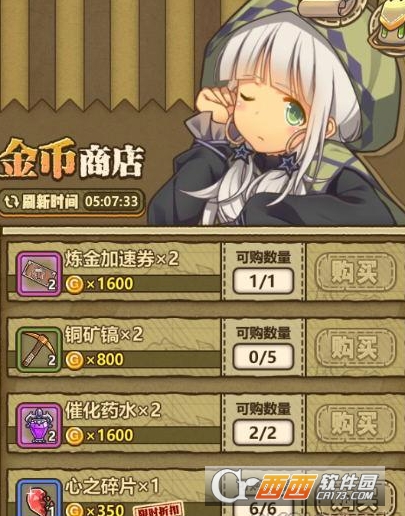Screen dimensions: 405x516
Task: Tap gold coin icon beside 催化药水 price
Action: click(x=74, y=435)
